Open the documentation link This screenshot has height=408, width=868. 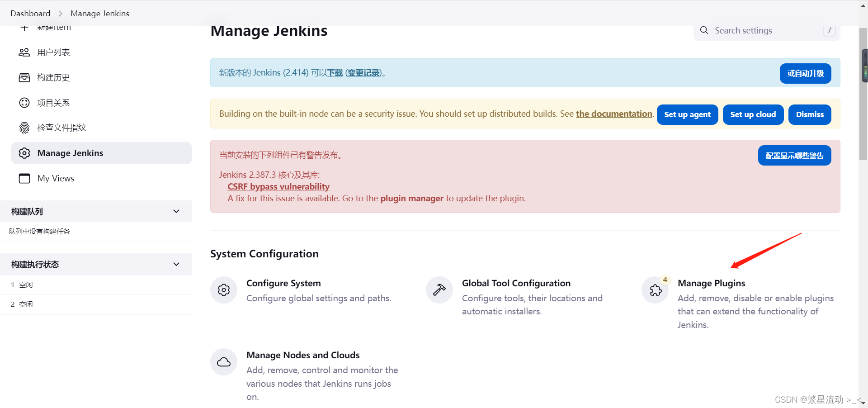coord(614,114)
